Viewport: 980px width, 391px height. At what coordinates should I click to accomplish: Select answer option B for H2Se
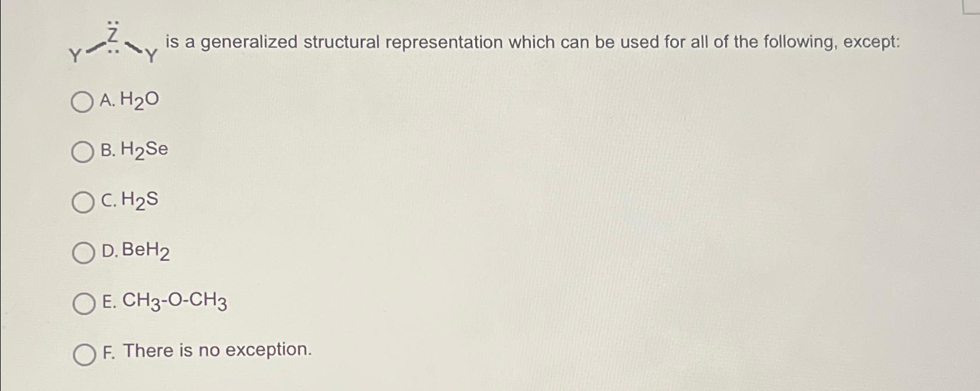coord(83,152)
